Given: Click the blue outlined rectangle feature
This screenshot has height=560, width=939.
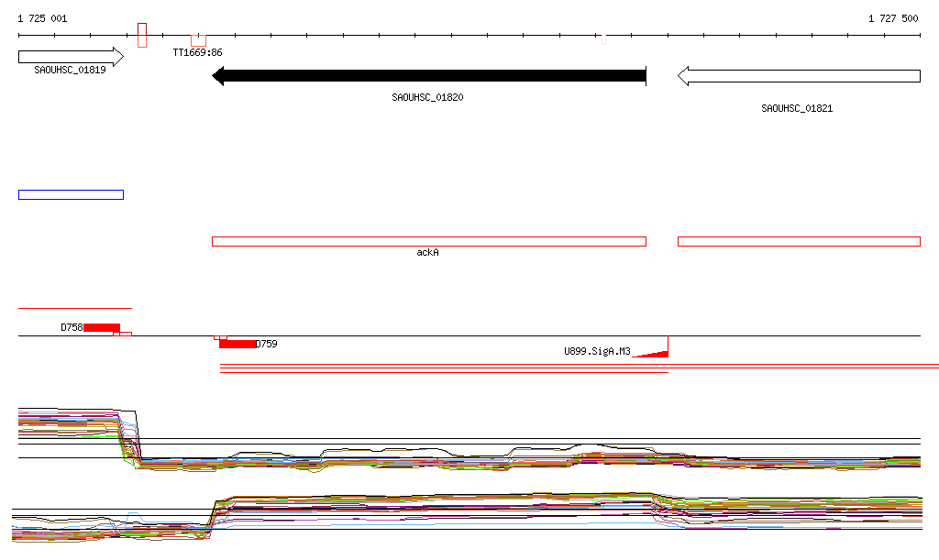Looking at the screenshot, I should click(x=72, y=194).
